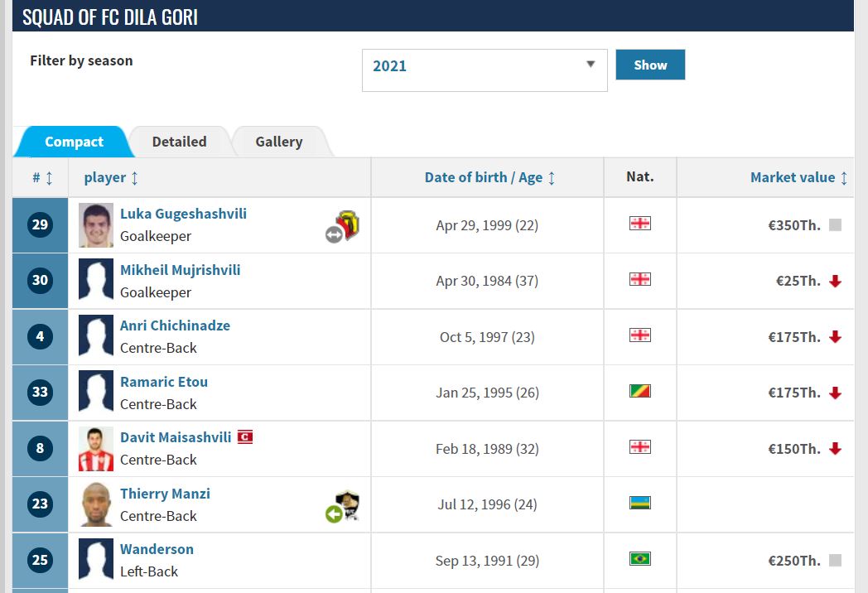Open Mikheil Mujrishvili's player profile link
The image size is (868, 593).
tap(180, 270)
